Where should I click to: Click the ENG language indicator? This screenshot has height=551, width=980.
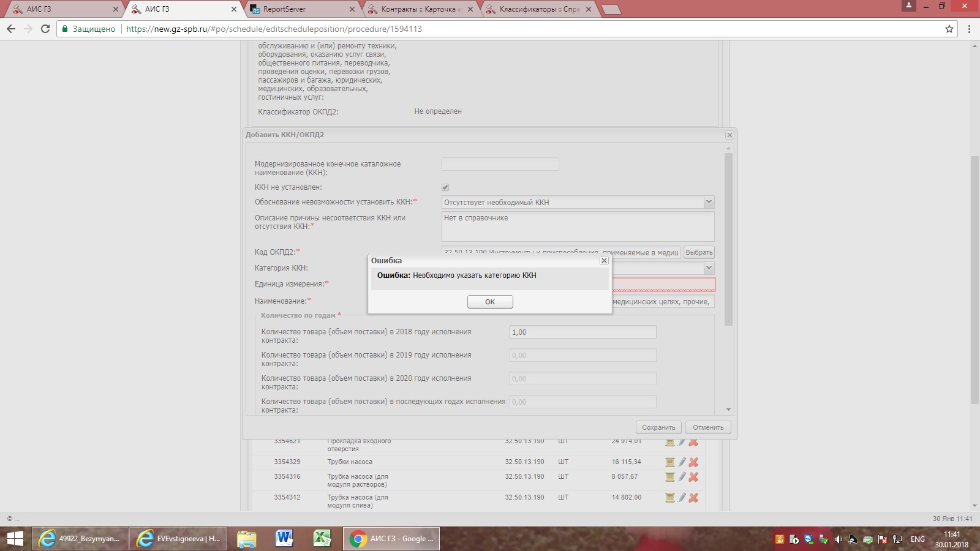918,539
